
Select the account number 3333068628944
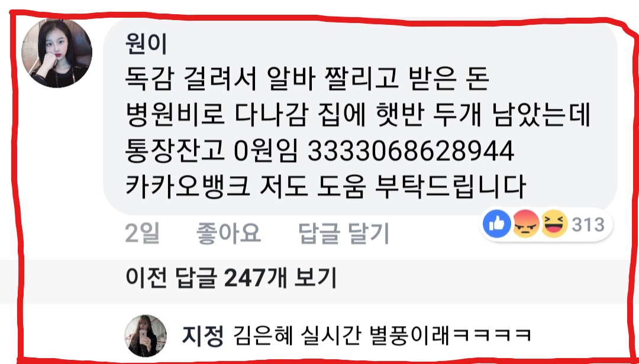point(411,152)
